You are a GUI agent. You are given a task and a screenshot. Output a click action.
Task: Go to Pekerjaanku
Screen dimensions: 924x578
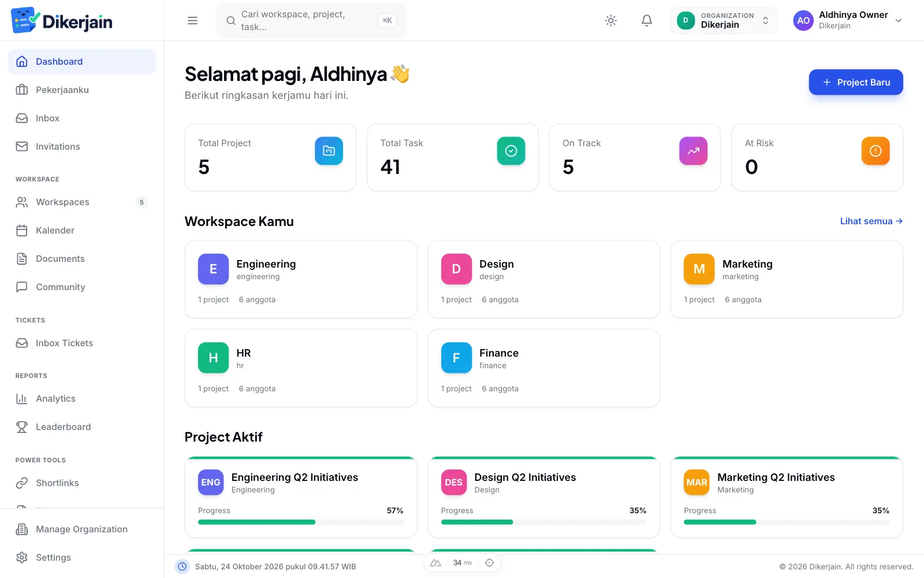pos(82,90)
